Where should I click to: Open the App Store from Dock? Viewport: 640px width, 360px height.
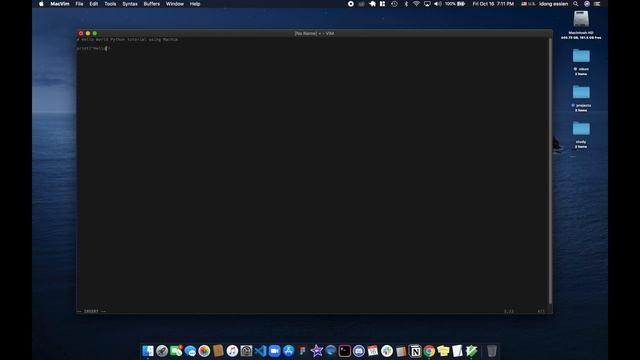point(289,351)
